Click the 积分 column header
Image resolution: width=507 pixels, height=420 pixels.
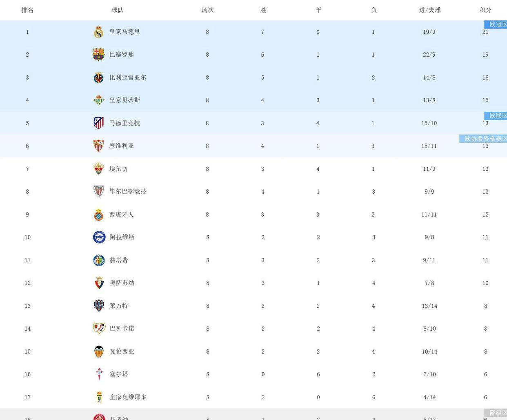[485, 10]
